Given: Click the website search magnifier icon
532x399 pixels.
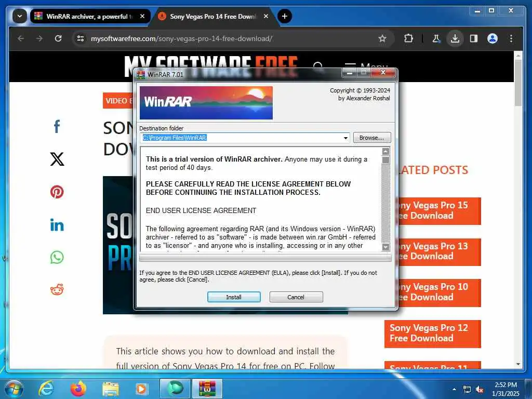Looking at the screenshot, I should (318, 66).
